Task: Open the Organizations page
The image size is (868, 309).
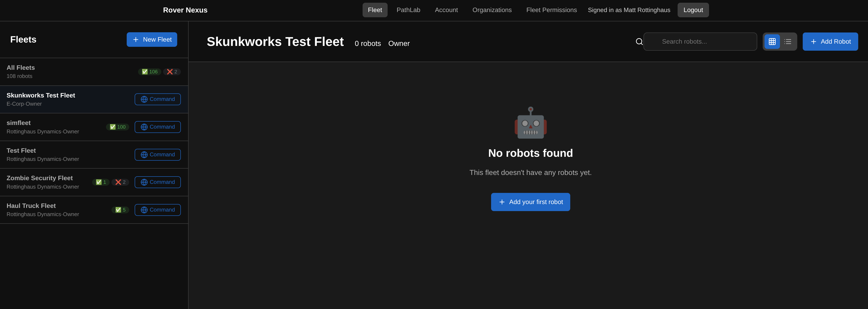Action: (x=492, y=10)
